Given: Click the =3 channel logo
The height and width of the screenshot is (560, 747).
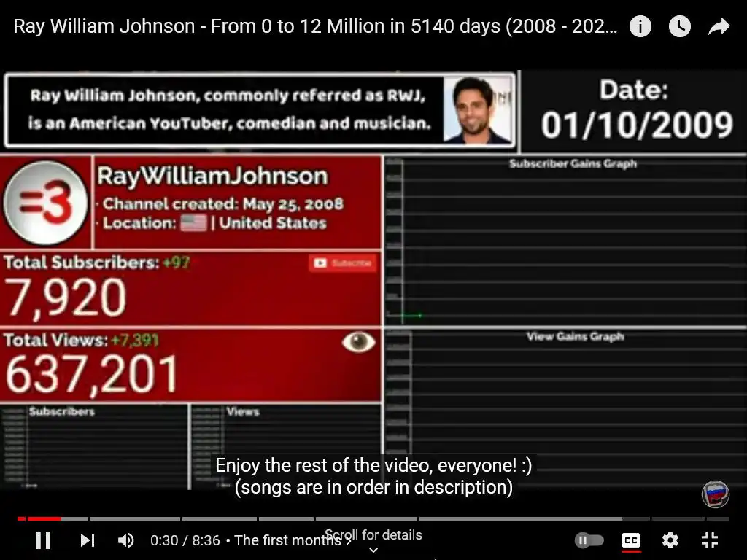Looking at the screenshot, I should tap(46, 203).
